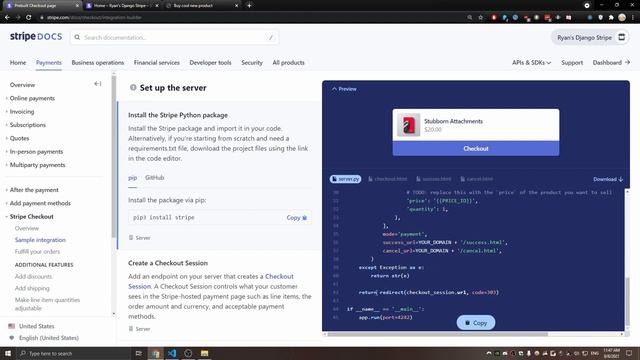Open Developer tools nav tab
Image resolution: width=640 pixels, height=360 pixels.
tap(210, 62)
